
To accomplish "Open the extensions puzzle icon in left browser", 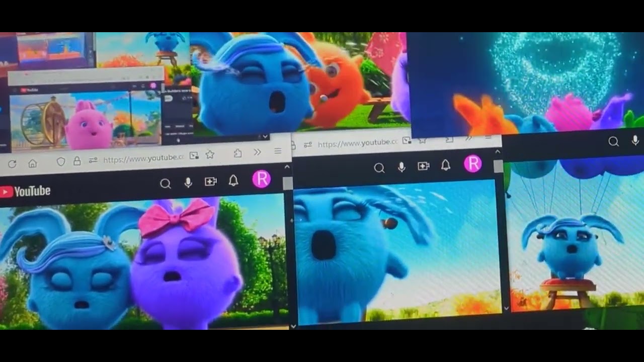I will tap(238, 153).
